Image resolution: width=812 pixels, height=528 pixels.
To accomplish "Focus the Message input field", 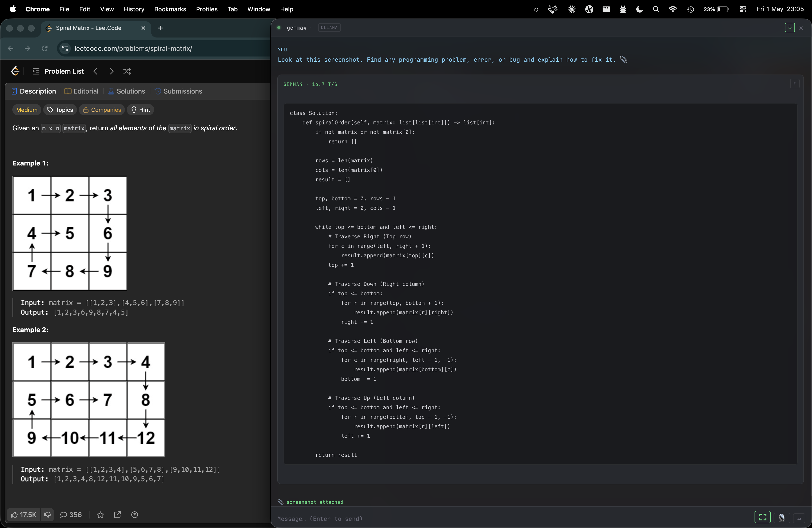I will click(x=512, y=519).
